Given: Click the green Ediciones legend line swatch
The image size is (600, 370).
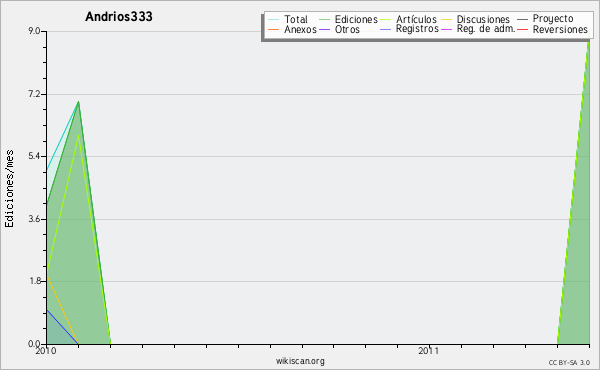Looking at the screenshot, I should [324, 19].
